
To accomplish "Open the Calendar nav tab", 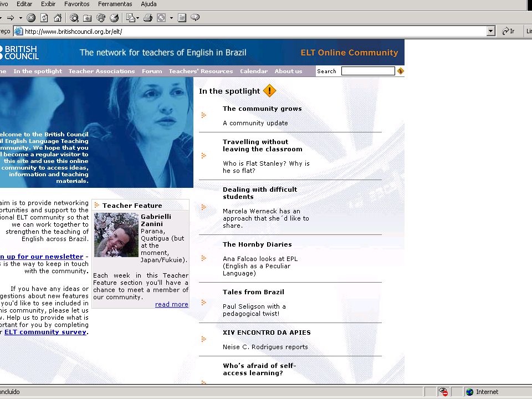I will click(x=254, y=71).
